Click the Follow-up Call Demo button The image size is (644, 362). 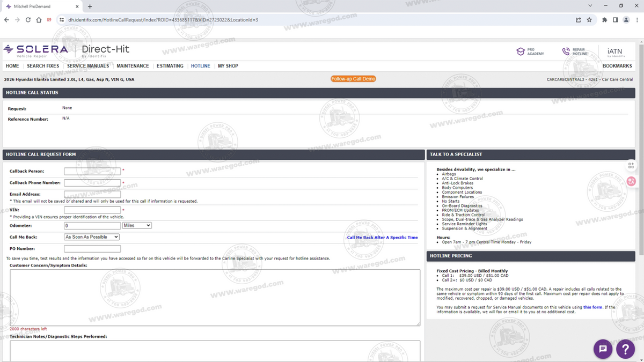(x=353, y=79)
